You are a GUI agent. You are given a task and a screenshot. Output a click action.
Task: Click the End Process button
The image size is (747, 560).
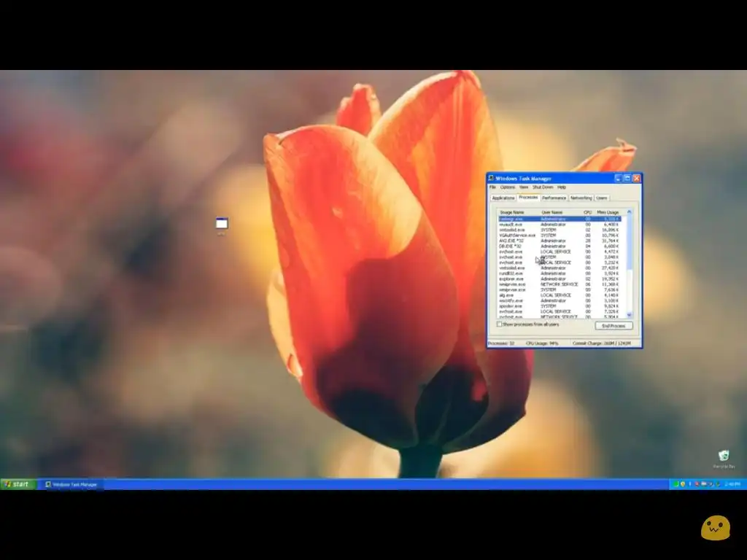coord(614,326)
